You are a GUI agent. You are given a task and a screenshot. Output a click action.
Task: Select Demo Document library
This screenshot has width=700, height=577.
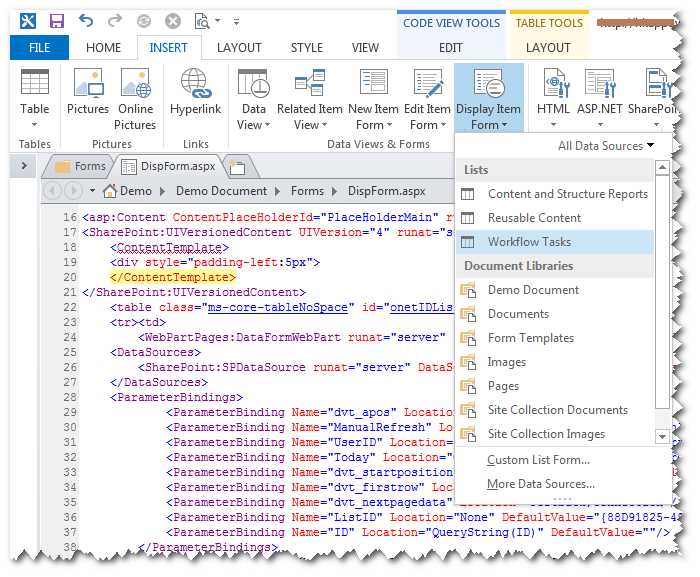click(x=554, y=290)
